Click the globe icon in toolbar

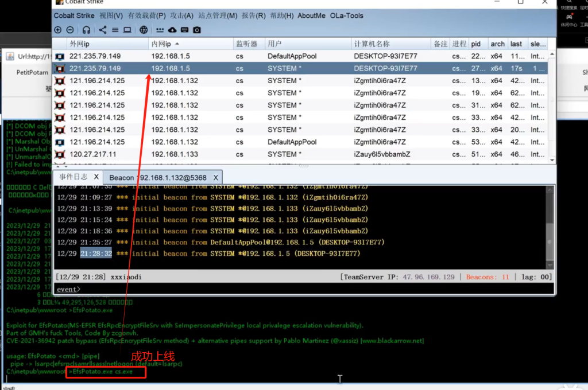point(144,30)
